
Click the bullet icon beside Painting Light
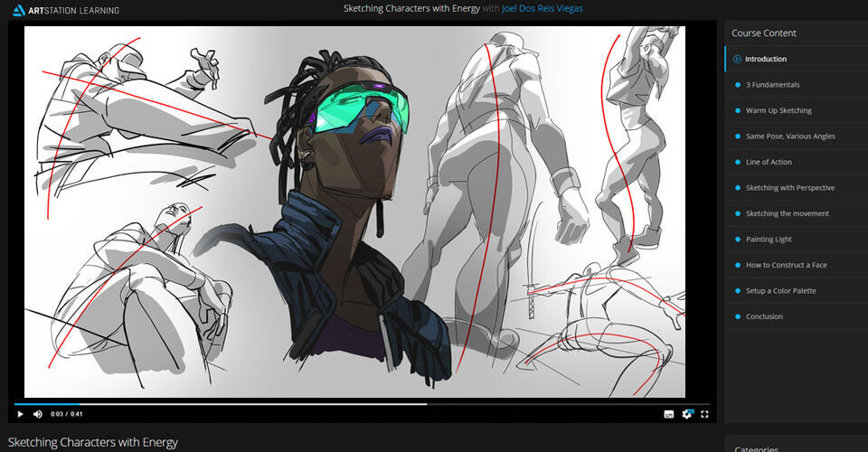(x=738, y=240)
